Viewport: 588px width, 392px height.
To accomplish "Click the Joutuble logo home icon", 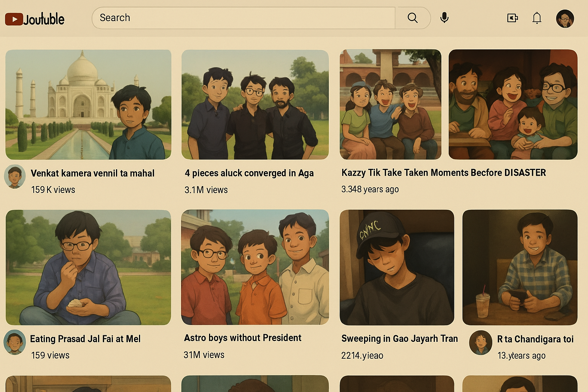I will (x=34, y=19).
